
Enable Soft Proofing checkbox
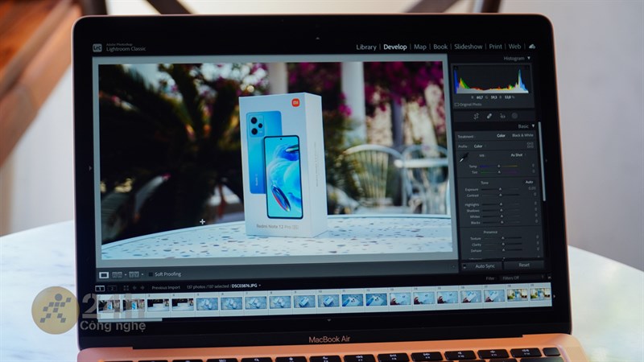pos(151,274)
